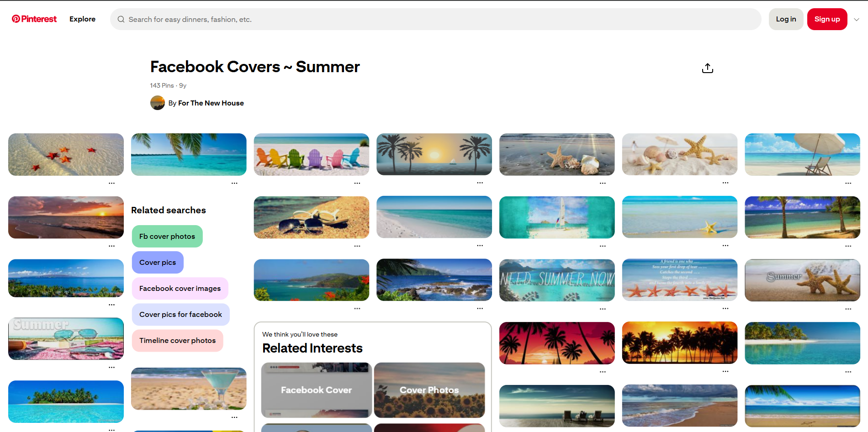
Task: Select the Cover pics search chip
Action: point(157,262)
